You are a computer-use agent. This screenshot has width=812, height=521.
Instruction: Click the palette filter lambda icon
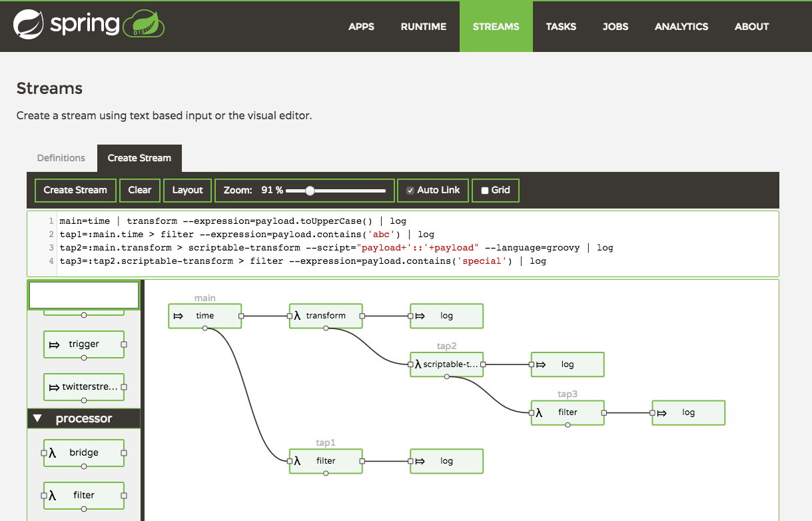pyautogui.click(x=53, y=496)
